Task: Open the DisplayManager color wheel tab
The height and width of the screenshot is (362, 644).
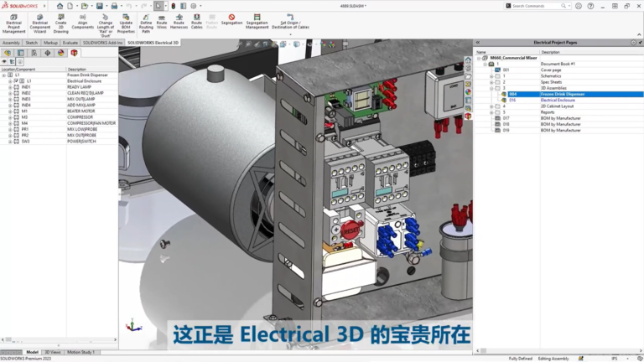Action: point(60,53)
